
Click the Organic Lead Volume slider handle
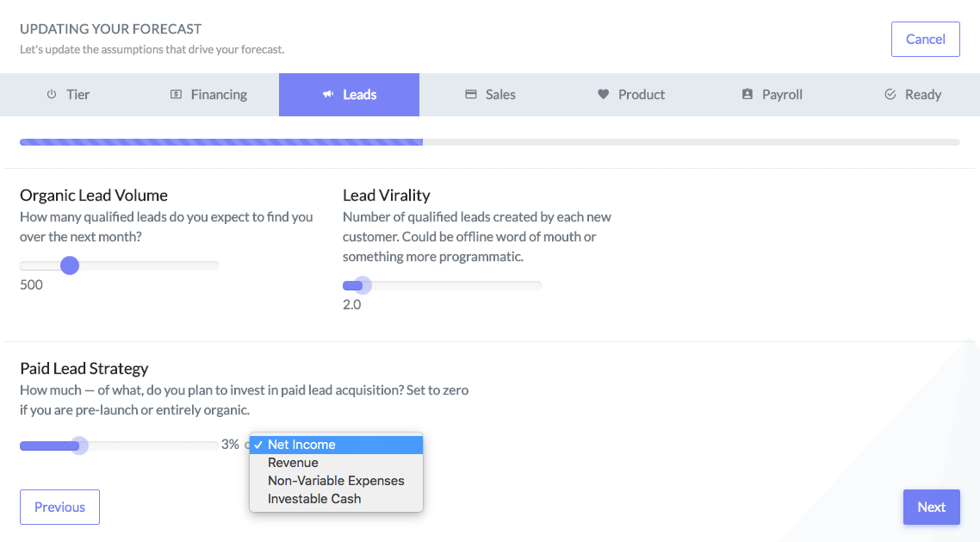pos(70,265)
